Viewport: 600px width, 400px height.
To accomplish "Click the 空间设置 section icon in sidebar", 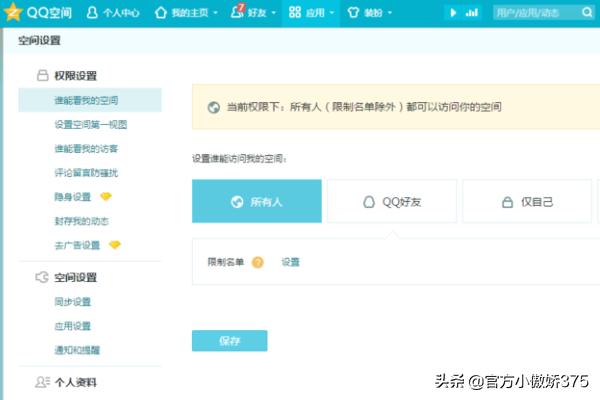I will tap(42, 277).
